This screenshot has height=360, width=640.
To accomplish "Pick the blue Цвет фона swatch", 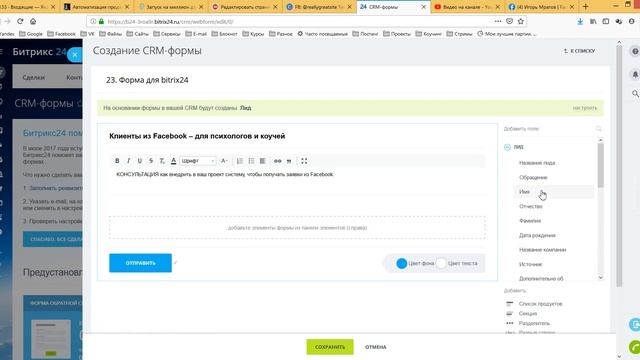I will click(x=402, y=263).
